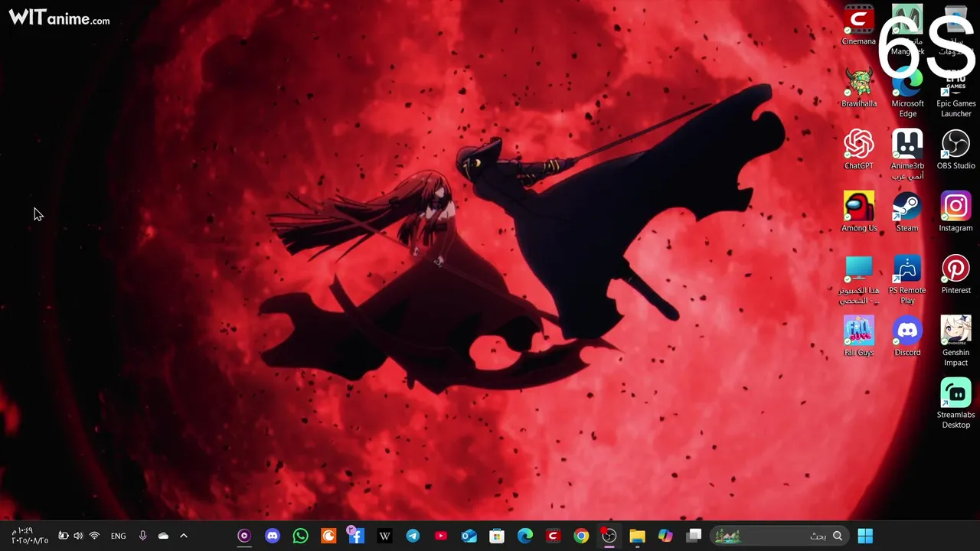The height and width of the screenshot is (551, 980).
Task: Open Copilot from the taskbar
Action: click(665, 536)
